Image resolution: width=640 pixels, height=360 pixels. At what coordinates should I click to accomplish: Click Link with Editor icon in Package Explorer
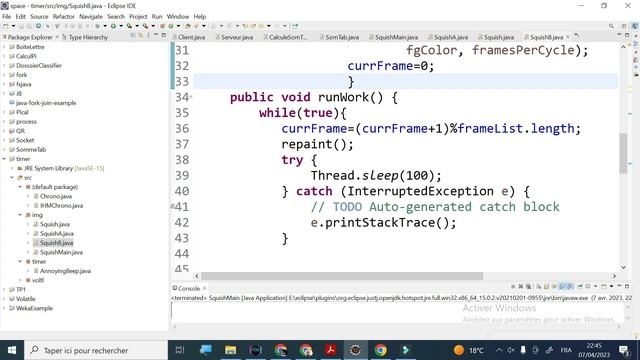141,36
